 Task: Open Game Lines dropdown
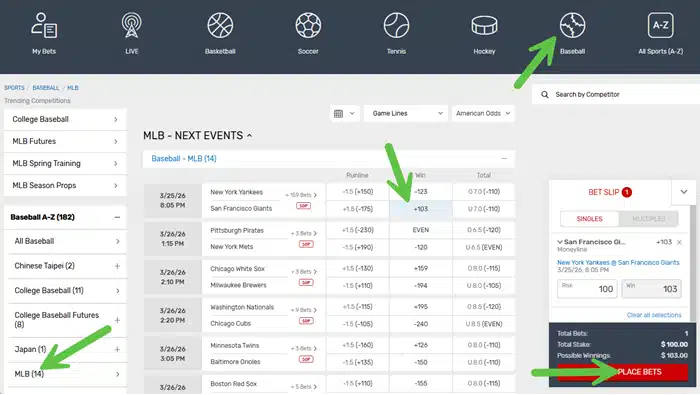406,113
